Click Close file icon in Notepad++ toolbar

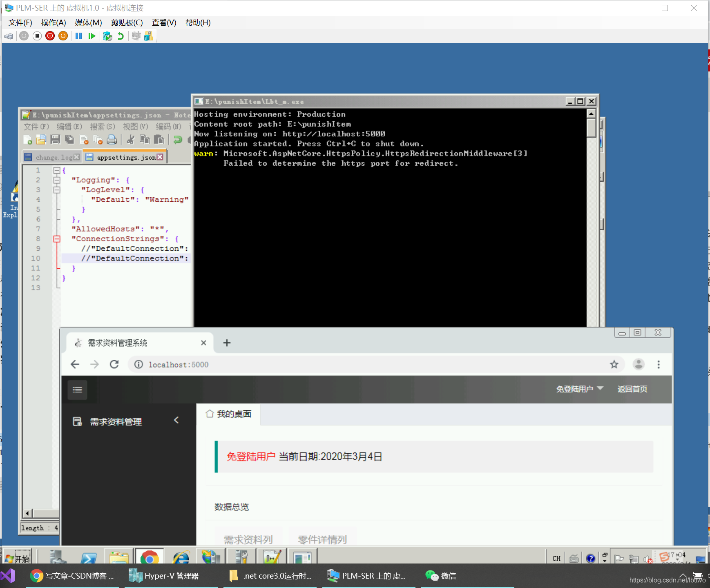[84, 140]
